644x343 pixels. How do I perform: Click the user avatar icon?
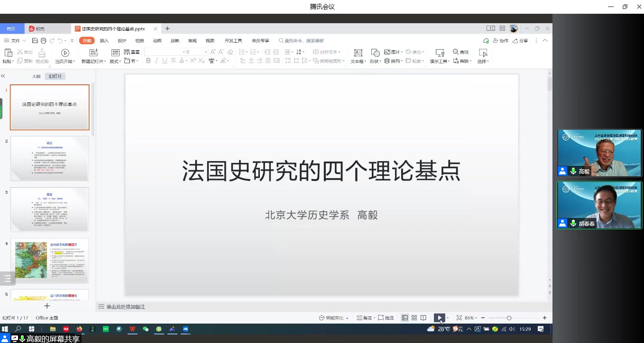pos(514,28)
